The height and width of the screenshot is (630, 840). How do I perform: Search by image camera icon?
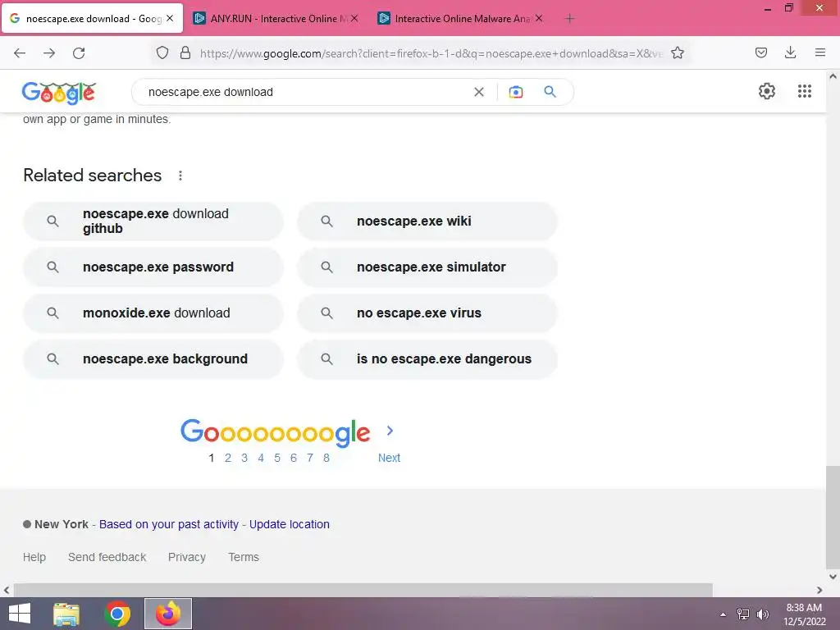pos(515,92)
